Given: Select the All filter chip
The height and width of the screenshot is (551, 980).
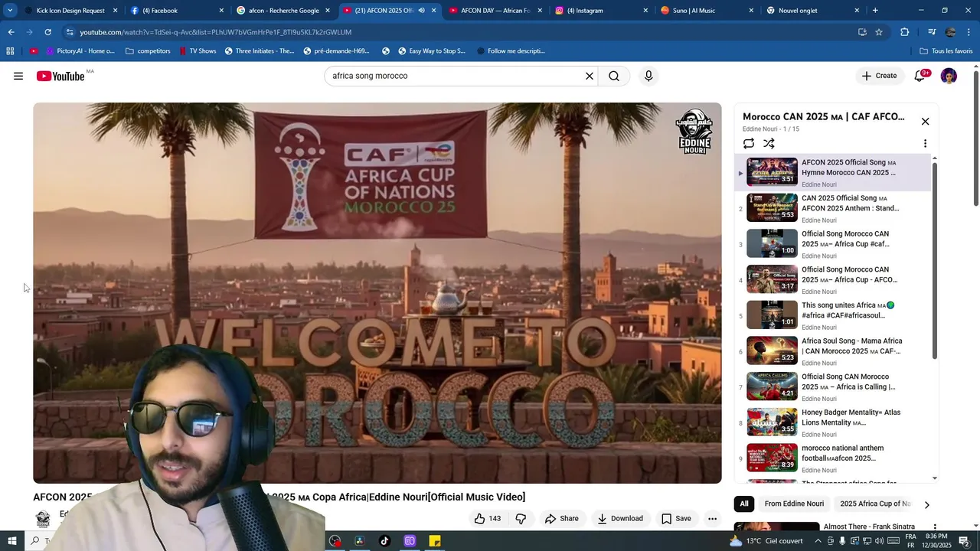Looking at the screenshot, I should 743,504.
